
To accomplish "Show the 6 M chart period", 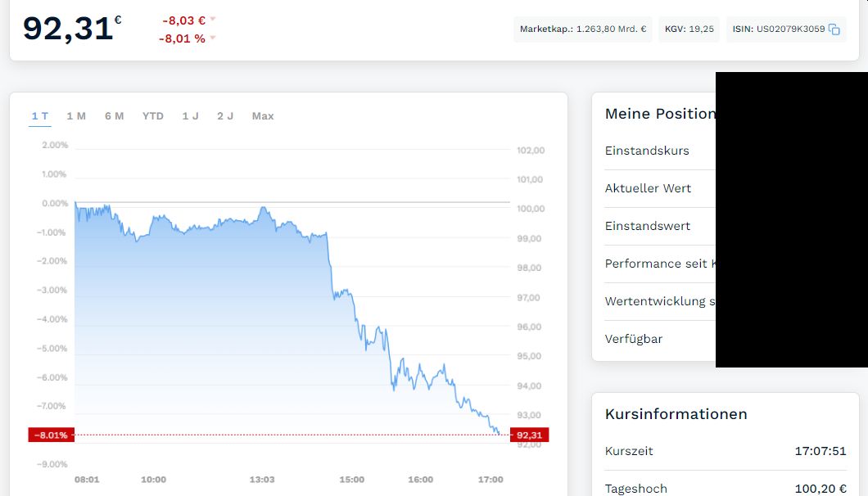I will [x=115, y=116].
